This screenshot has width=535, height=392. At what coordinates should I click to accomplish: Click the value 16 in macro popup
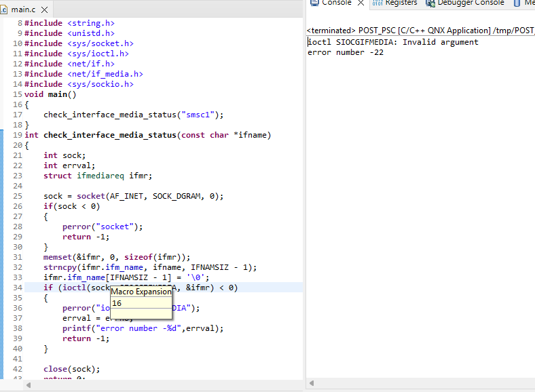click(x=117, y=303)
